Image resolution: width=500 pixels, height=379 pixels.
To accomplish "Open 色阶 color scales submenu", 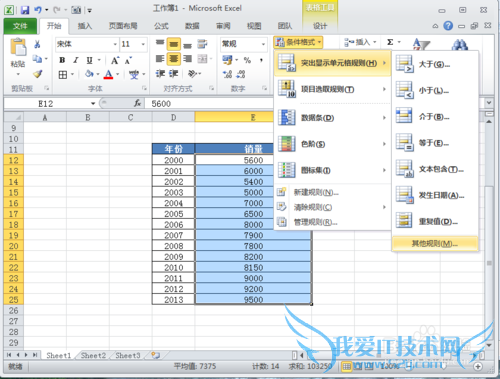I will click(332, 144).
